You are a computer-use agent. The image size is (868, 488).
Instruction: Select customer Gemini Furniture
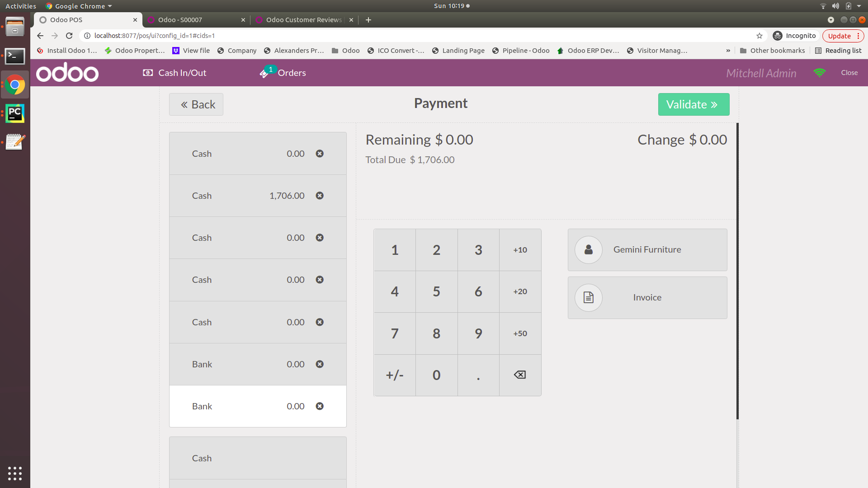point(647,249)
